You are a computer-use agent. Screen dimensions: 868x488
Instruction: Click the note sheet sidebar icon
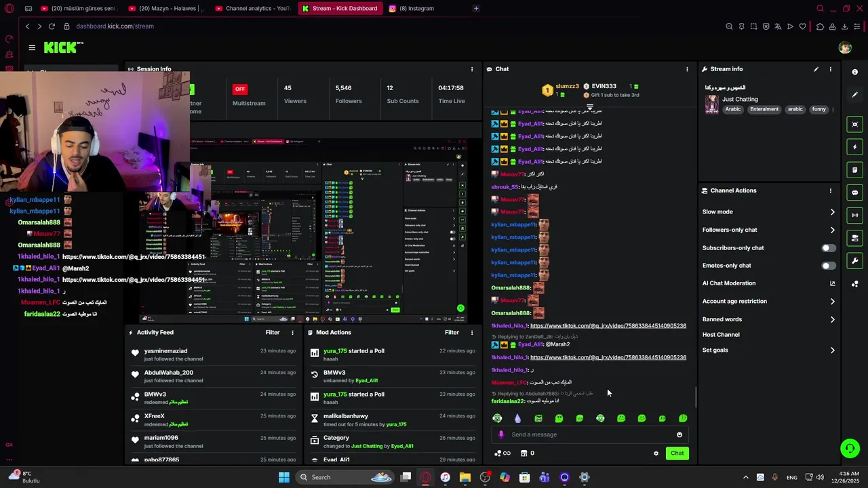point(855,169)
